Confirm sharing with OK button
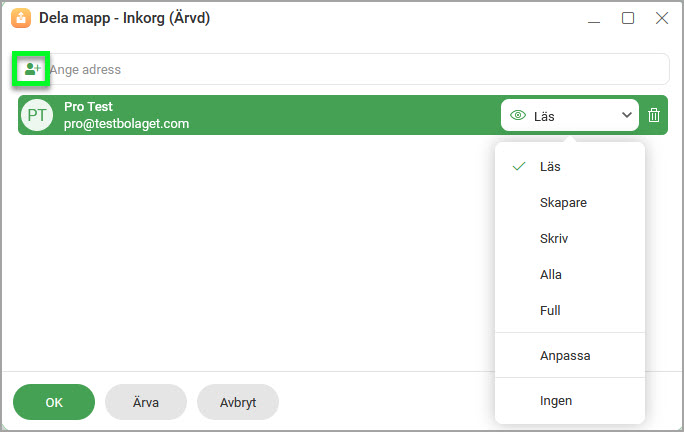The height and width of the screenshot is (432, 684). pos(54,402)
